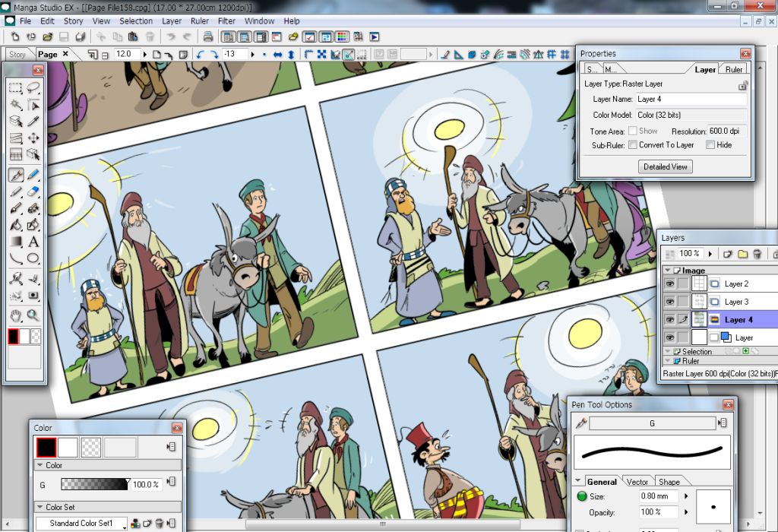This screenshot has height=532, width=778.
Task: Check the Convert To Layer checkbox
Action: tap(633, 145)
